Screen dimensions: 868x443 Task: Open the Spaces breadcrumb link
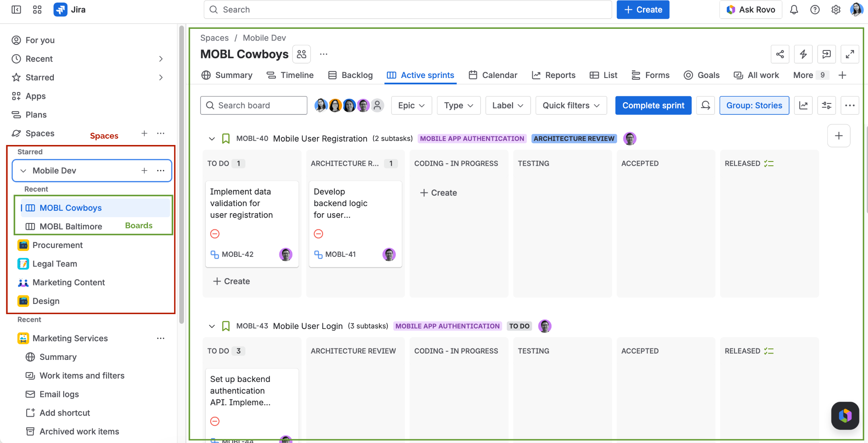point(214,38)
